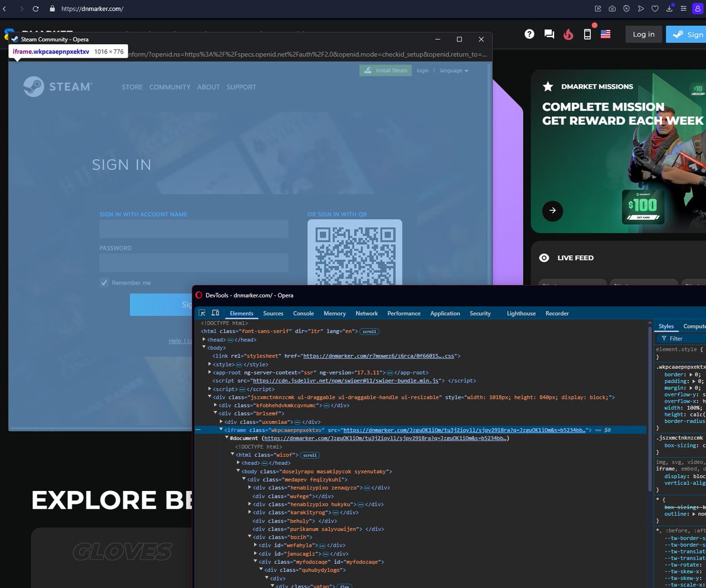Expand the ellipsis badge in div "kfobhehdvkmkcqvnumc"

pos(325,406)
